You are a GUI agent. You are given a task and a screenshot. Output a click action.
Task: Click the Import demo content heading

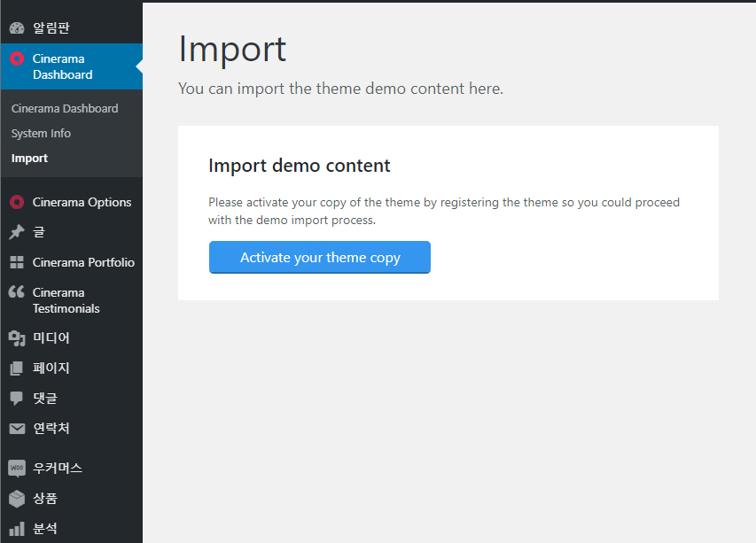[x=299, y=166]
